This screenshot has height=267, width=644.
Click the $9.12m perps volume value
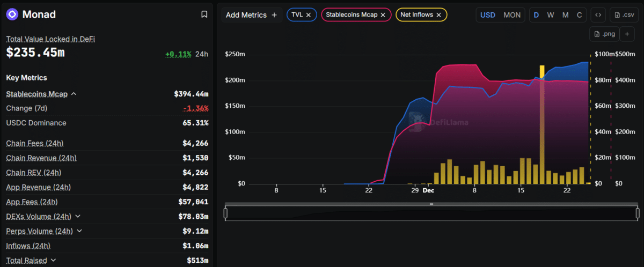tap(195, 232)
